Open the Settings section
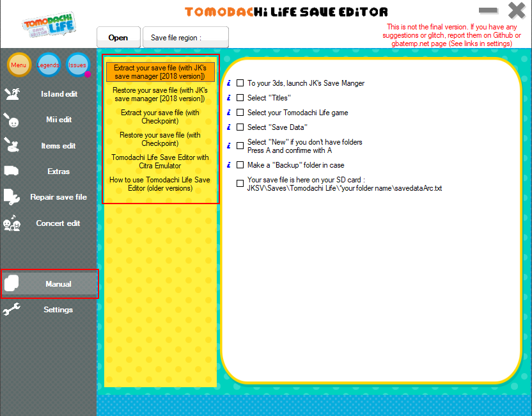This screenshot has width=532, height=416. click(49, 310)
